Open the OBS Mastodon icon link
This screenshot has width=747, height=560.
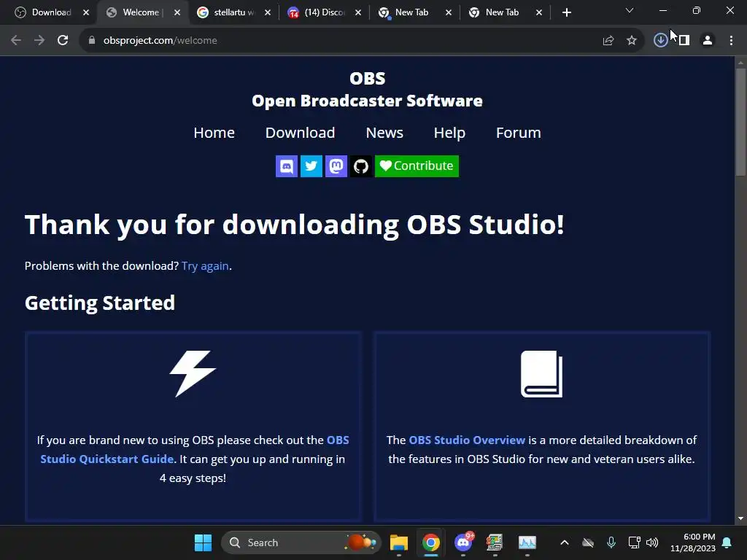point(336,166)
